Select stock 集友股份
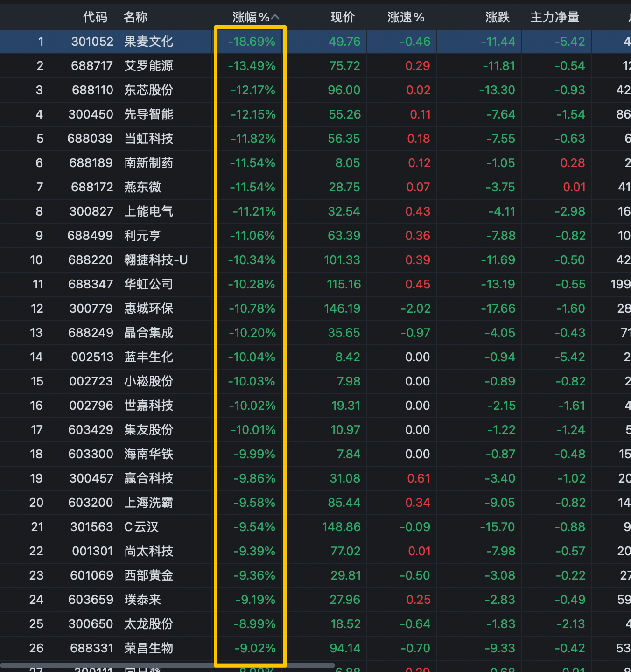The width and height of the screenshot is (631, 672). pyautogui.click(x=148, y=430)
